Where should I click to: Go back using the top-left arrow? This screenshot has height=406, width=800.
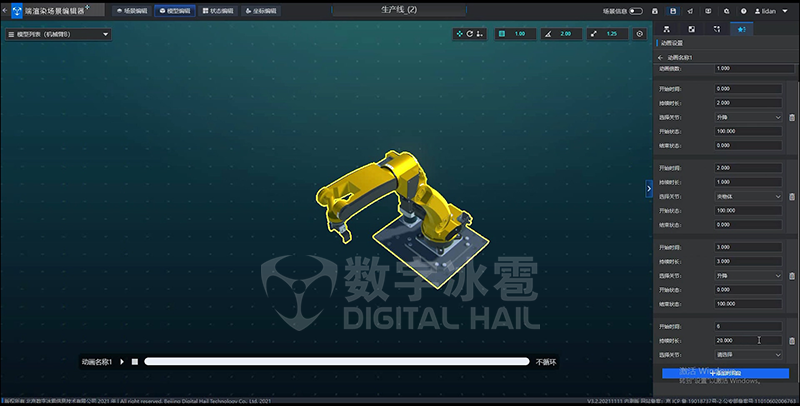click(x=5, y=10)
